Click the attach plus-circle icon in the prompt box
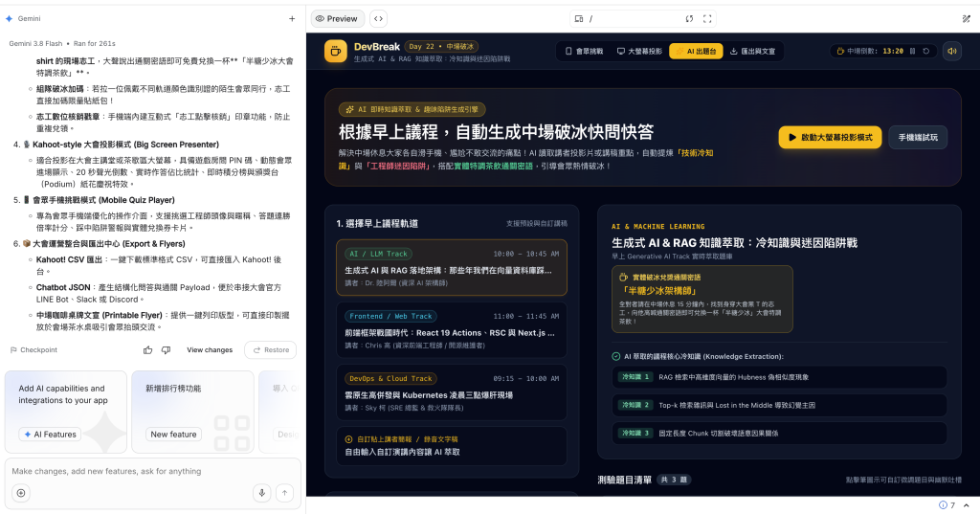 21,493
